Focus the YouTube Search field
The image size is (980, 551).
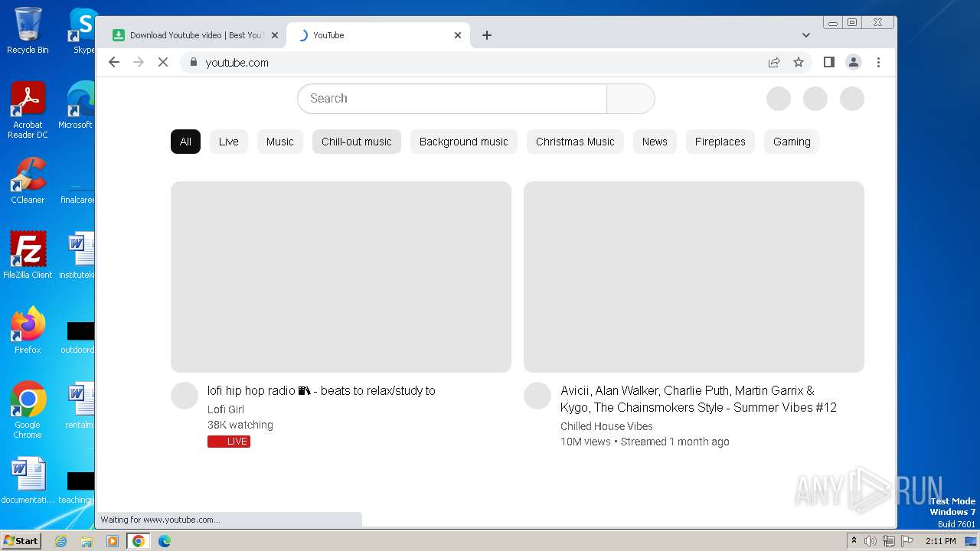click(x=452, y=99)
